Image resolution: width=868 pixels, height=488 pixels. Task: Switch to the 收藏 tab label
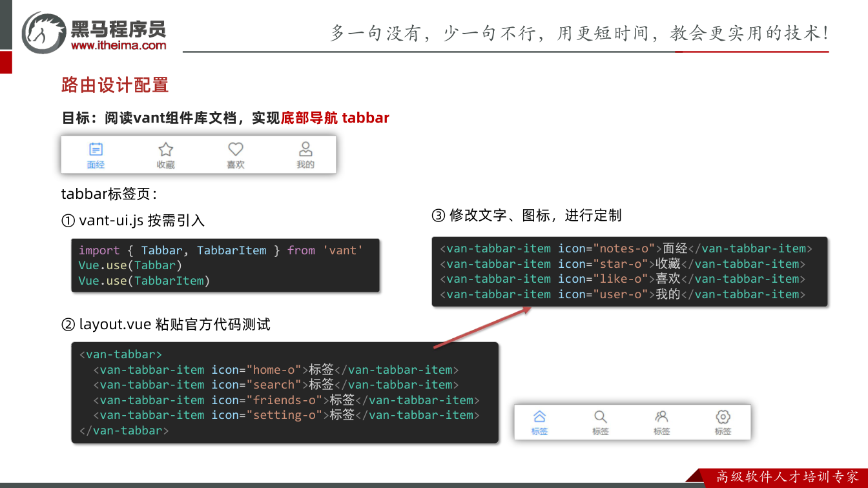pyautogui.click(x=166, y=165)
